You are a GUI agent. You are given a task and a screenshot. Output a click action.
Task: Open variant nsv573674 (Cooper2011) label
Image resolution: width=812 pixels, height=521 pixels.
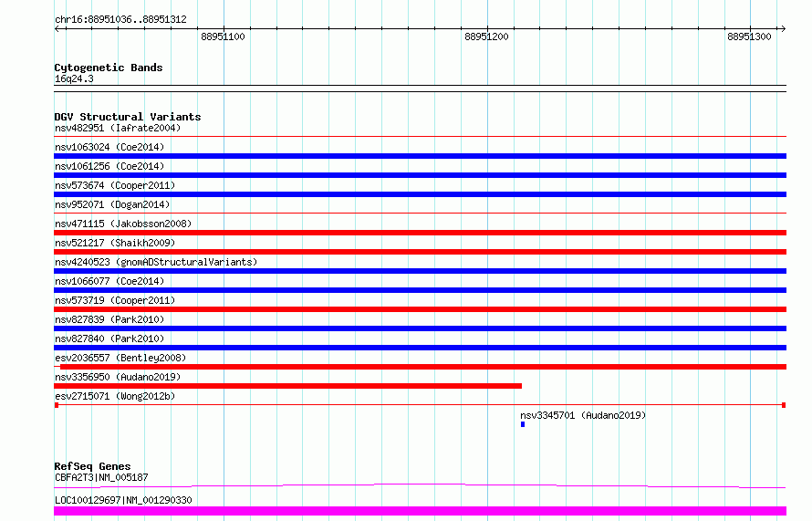pyautogui.click(x=115, y=185)
